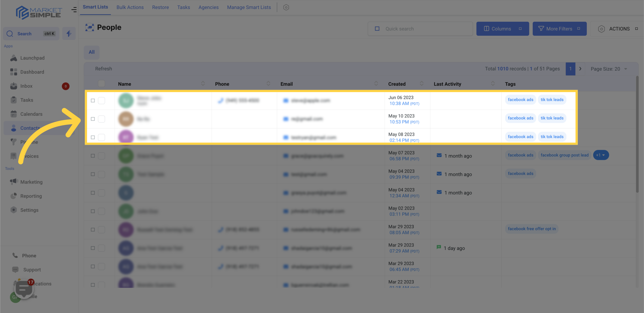644x313 pixels.
Task: Expand the +1 tags dropdown
Action: (x=601, y=155)
